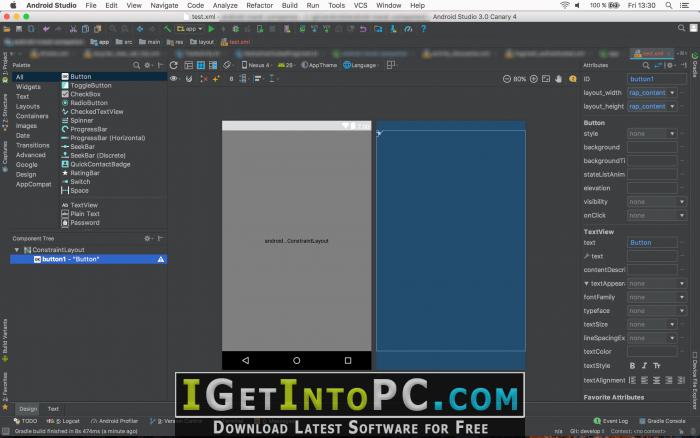The height and width of the screenshot is (438, 700).
Task: Click the warning icon on button1 row
Action: pos(161,259)
